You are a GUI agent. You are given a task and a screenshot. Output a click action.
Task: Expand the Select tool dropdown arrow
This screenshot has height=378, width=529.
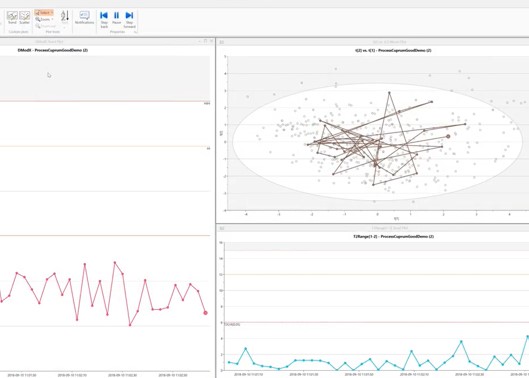[x=52, y=13]
